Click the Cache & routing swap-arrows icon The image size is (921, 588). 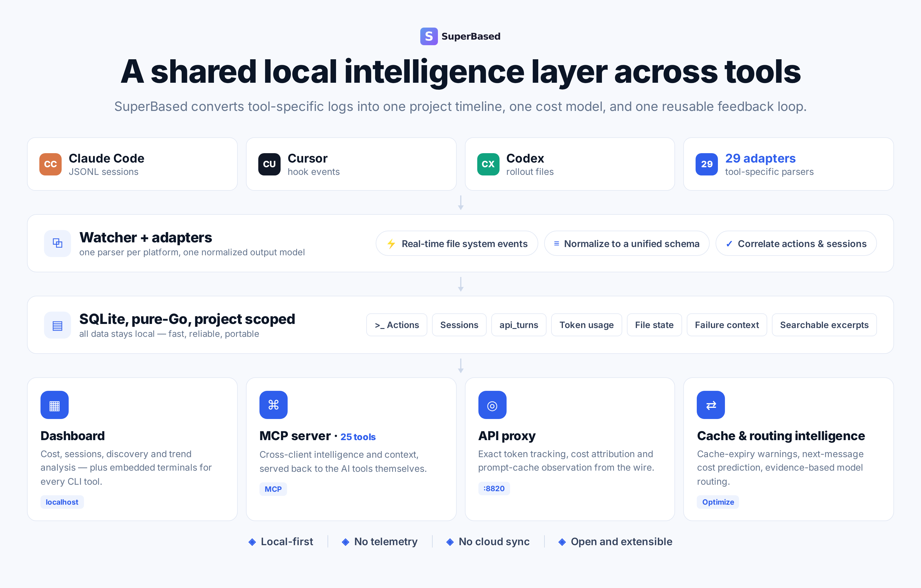711,405
